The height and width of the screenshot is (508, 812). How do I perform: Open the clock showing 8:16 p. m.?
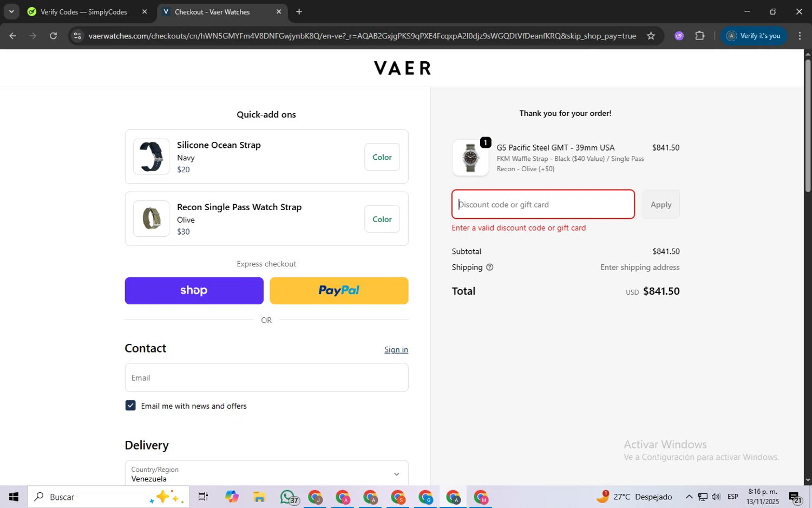[763, 497]
